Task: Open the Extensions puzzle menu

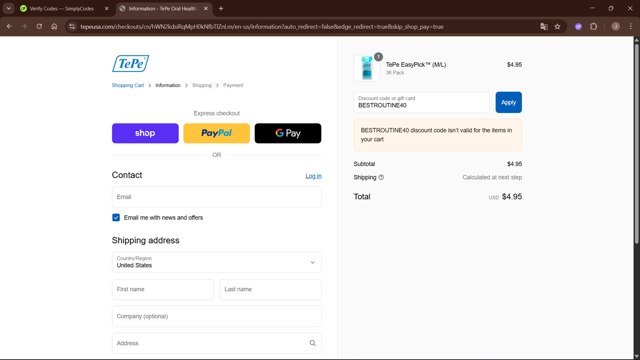Action: 593,27
